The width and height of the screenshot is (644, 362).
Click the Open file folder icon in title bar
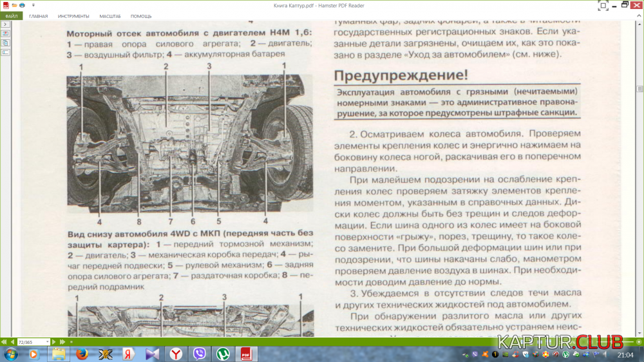[x=14, y=5]
